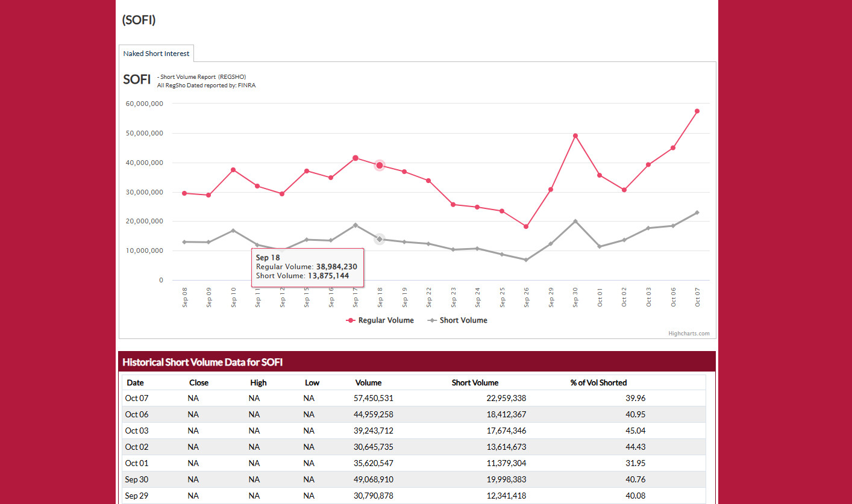The height and width of the screenshot is (504, 852).
Task: Open the Highcharts.com credit link
Action: pyautogui.click(x=689, y=334)
